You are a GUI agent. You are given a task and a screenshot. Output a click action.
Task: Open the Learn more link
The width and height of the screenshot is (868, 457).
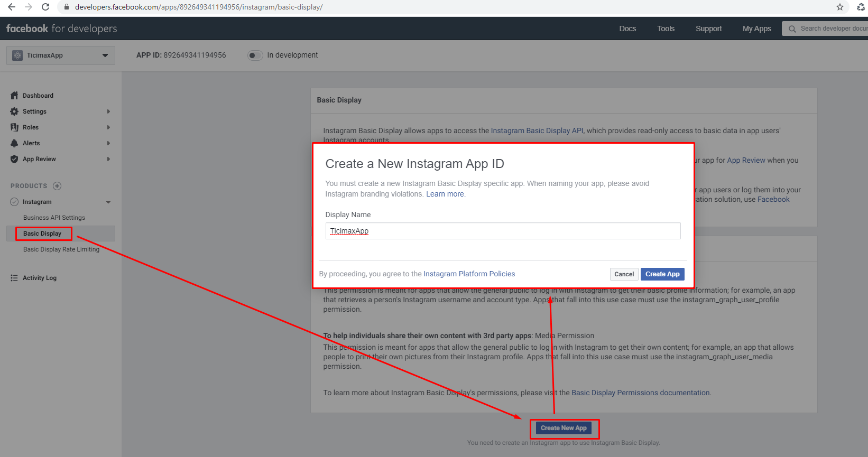[x=445, y=194]
